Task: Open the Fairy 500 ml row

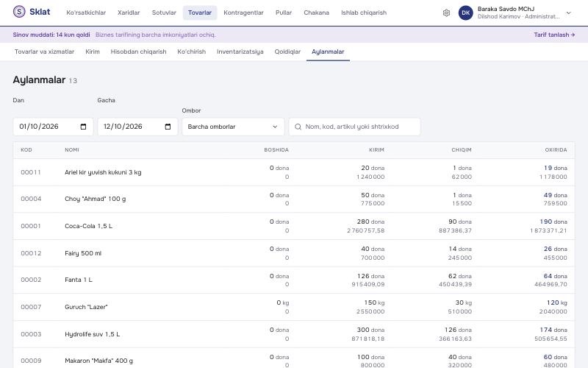Action: pyautogui.click(x=293, y=253)
